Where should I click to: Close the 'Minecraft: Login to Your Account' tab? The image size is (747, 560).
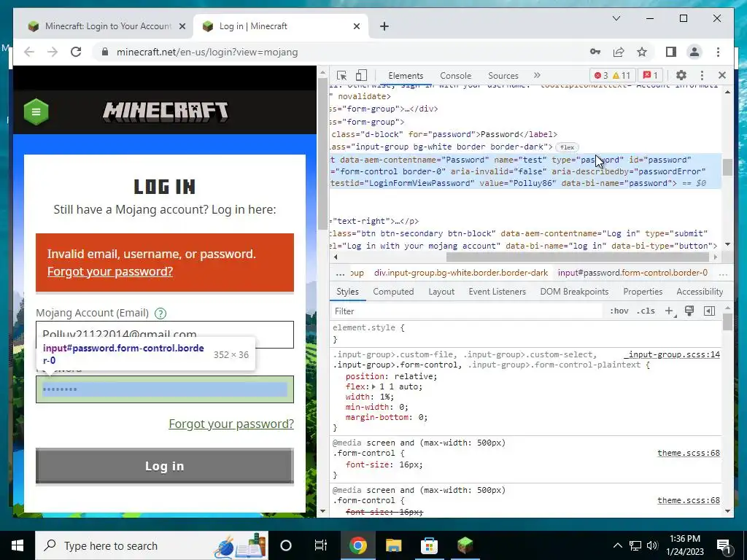182,26
